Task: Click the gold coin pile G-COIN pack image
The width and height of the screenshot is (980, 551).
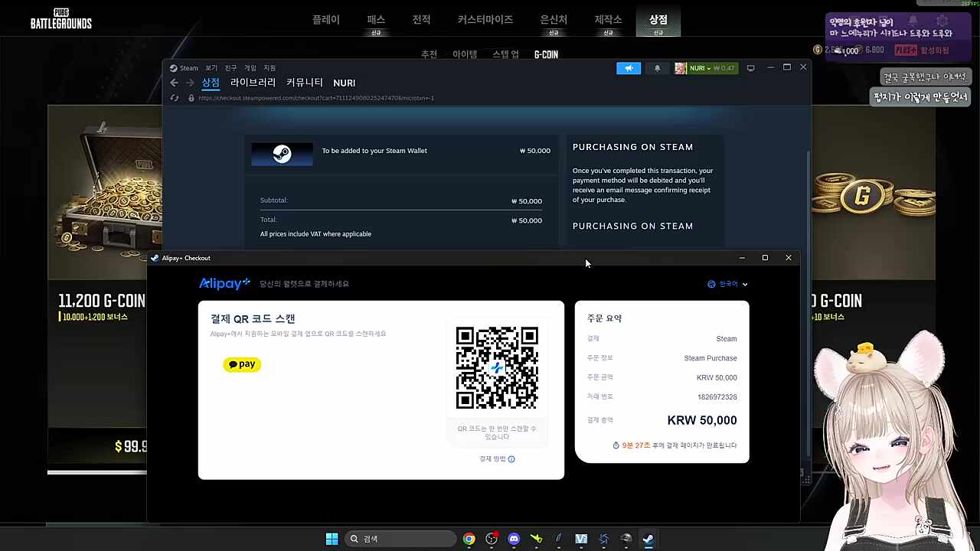Action: pos(873,193)
